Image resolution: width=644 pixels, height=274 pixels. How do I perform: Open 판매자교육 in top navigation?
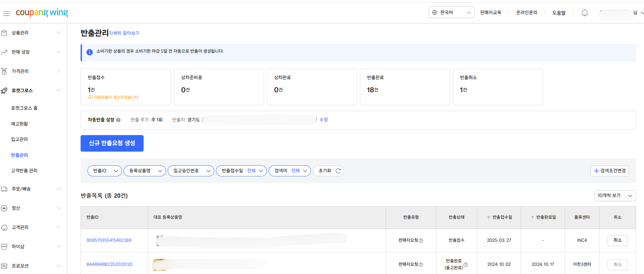(x=490, y=12)
